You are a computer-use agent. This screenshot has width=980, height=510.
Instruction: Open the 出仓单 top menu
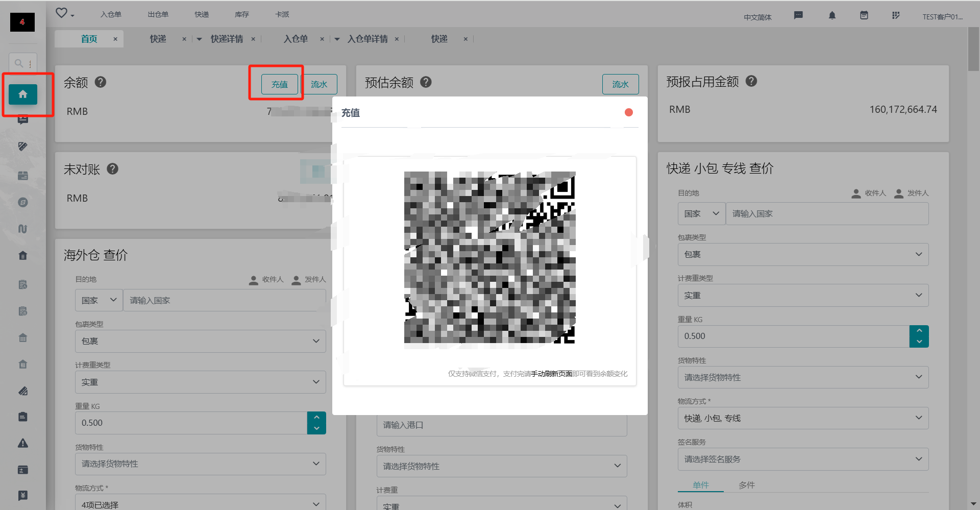click(x=158, y=14)
